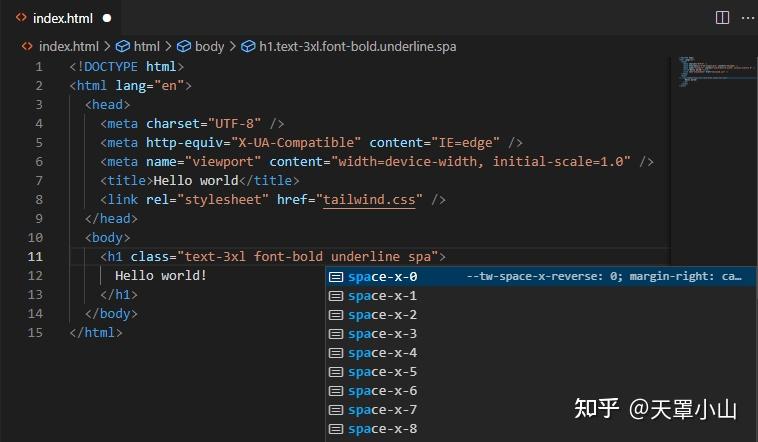Expand breadcrumb chevron after index.html
The height and width of the screenshot is (442, 758).
[x=107, y=46]
